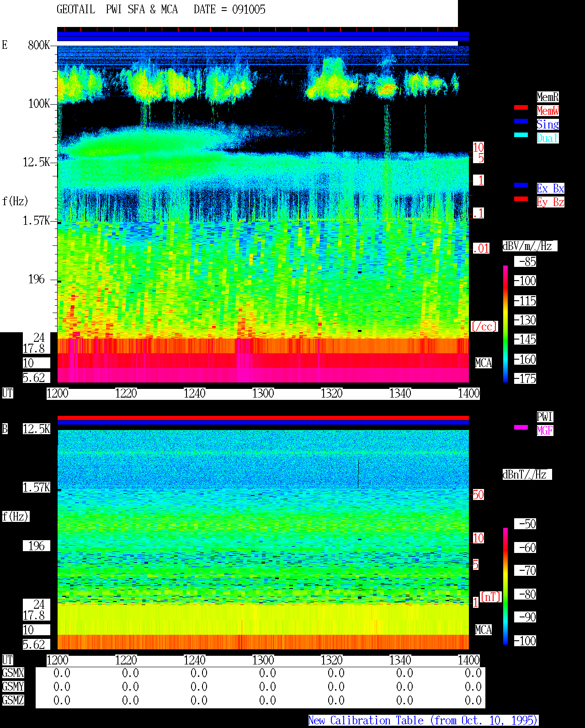This screenshot has height=728, width=585.
Task: Click the GSMX row label
Action: (13, 673)
